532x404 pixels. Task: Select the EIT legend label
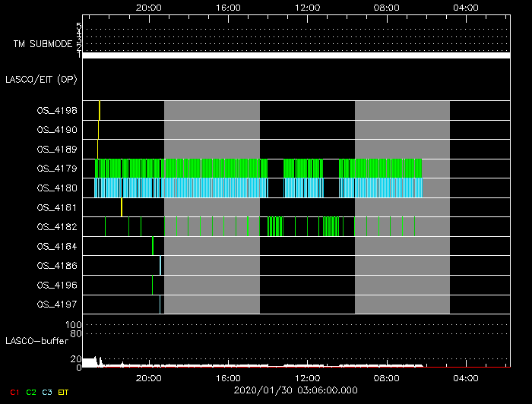click(64, 392)
